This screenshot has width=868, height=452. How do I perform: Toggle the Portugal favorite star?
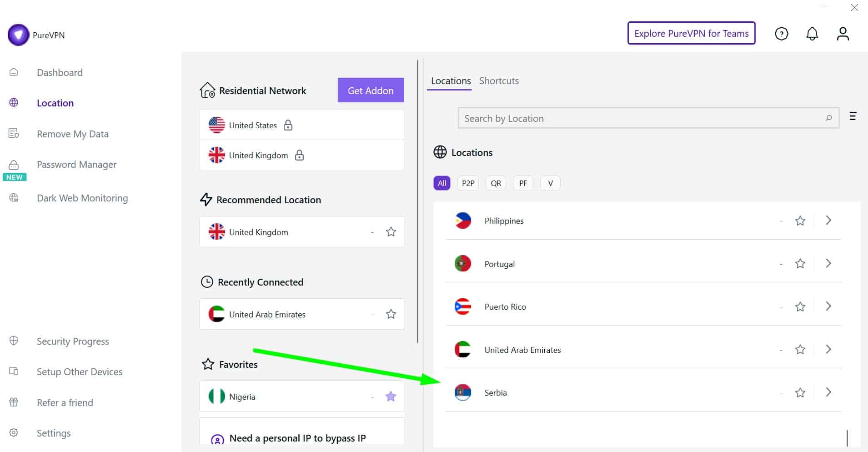pyautogui.click(x=800, y=264)
